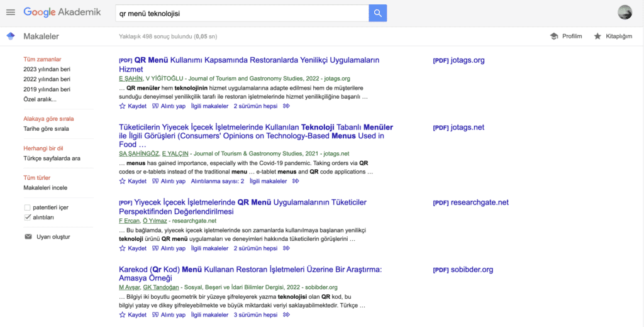The image size is (644, 327).
Task: Sort results with Tarihe göre sırala
Action: click(x=46, y=128)
